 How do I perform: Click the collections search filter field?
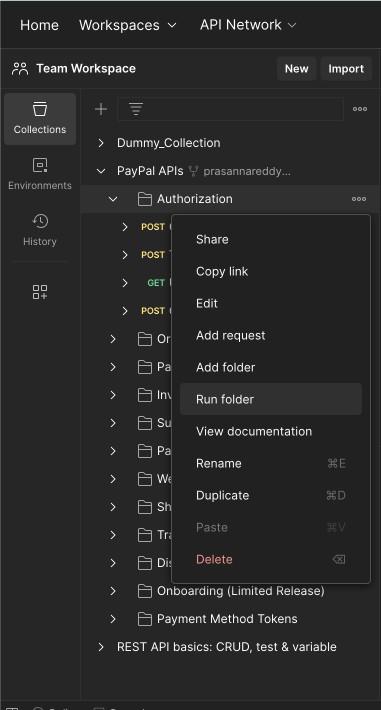click(x=231, y=109)
